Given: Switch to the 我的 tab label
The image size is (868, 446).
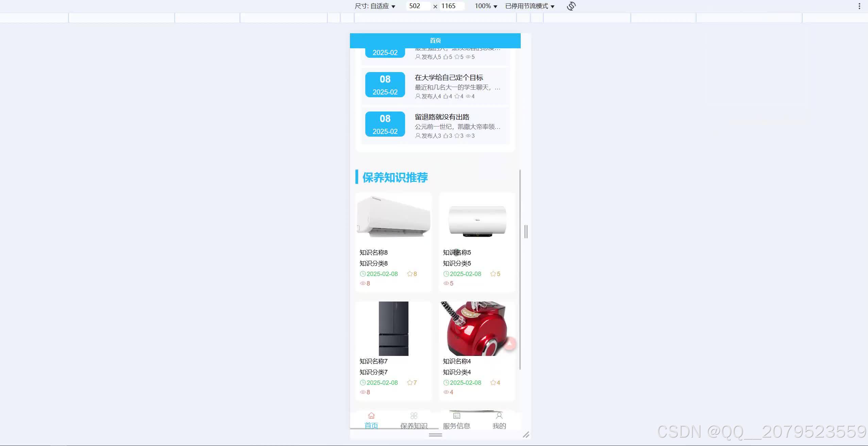Looking at the screenshot, I should click(x=499, y=426).
